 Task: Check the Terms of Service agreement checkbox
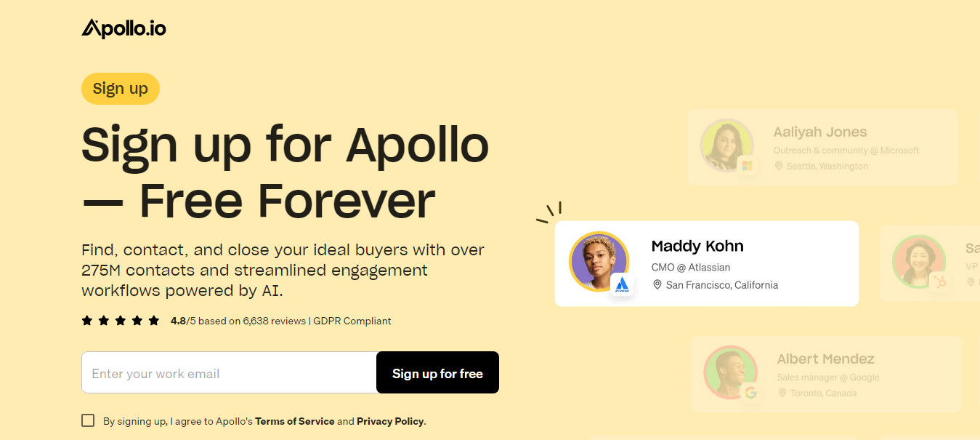(88, 420)
